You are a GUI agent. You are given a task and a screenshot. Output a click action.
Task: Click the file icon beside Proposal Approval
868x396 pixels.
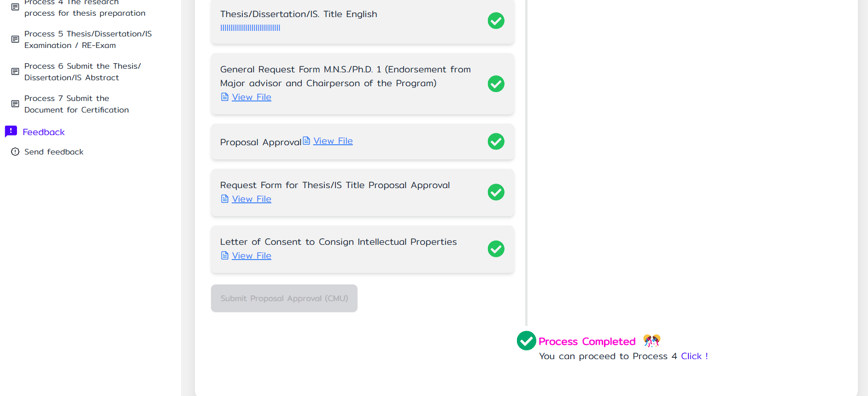click(x=306, y=141)
